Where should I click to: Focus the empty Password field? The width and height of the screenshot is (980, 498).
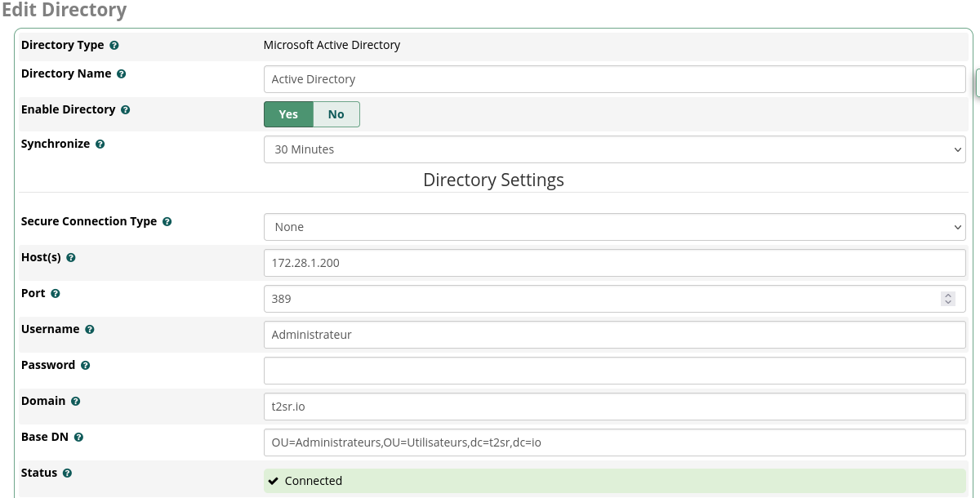click(615, 371)
